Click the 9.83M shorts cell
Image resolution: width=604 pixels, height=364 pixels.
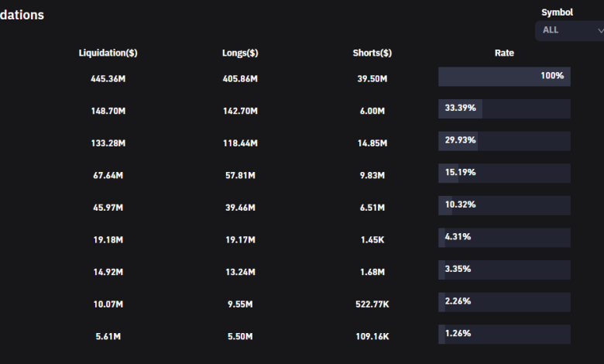(x=372, y=176)
